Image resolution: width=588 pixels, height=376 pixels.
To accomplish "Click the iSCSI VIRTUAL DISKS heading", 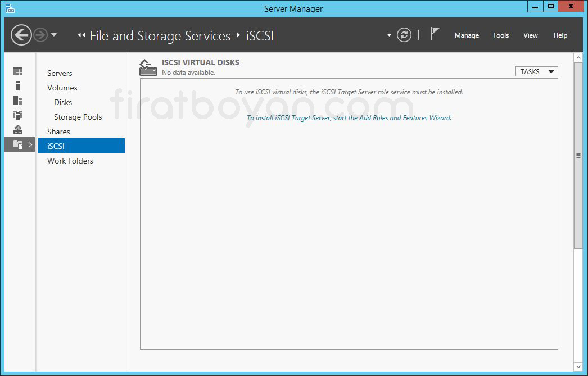I will pos(201,62).
